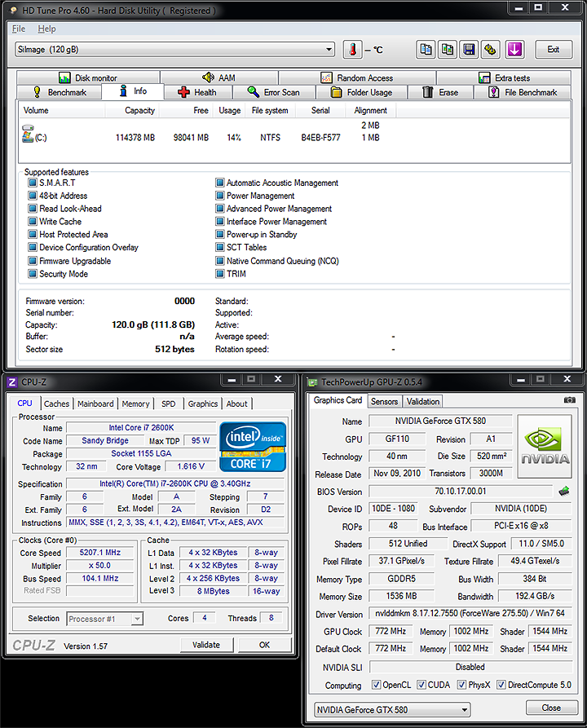Click the Alignment column header
587x728 pixels.
(370, 111)
